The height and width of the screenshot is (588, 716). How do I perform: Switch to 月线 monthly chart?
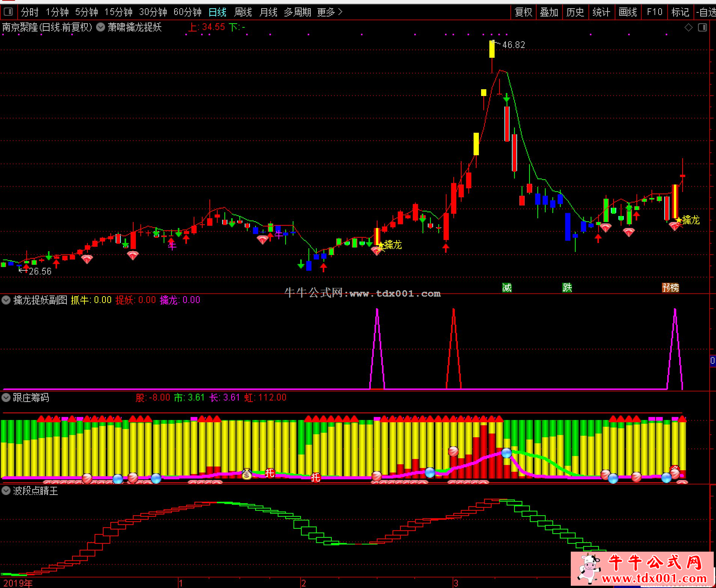point(269,12)
